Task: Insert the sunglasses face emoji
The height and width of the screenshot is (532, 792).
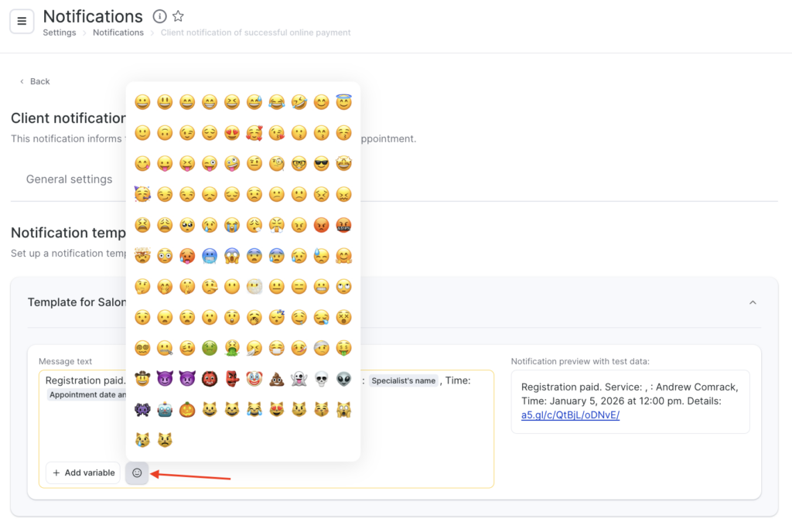Action: pyautogui.click(x=321, y=163)
